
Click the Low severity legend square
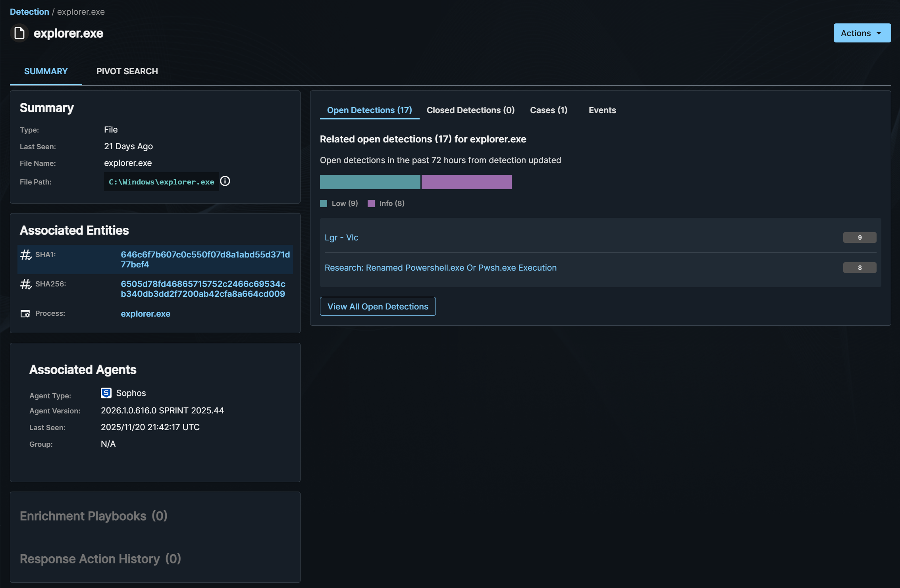coord(324,204)
